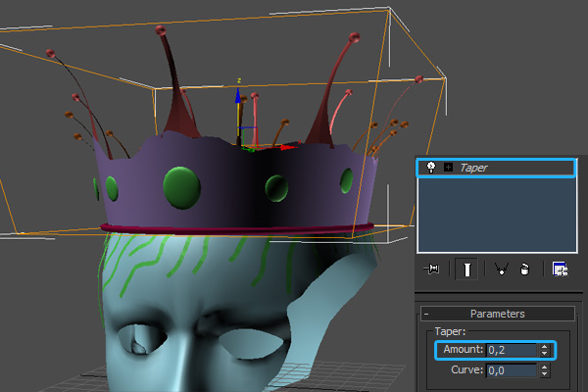Decrease Taper Amount with down arrow
The image size is (588, 392).
point(544,353)
